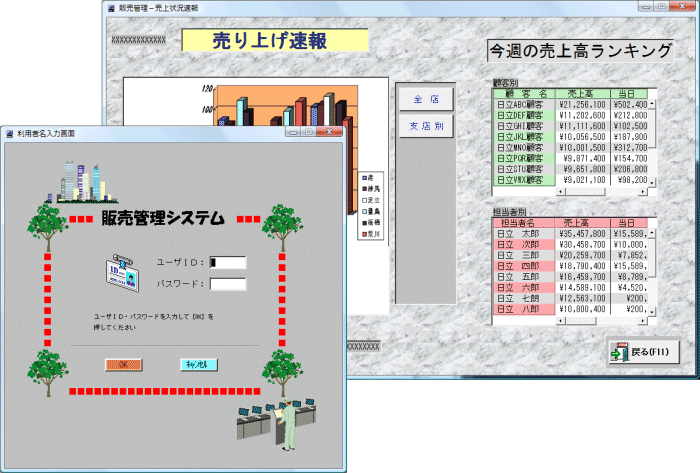700x473 pixels.
Task: Select the 日立 六郎 row
Action: [x=571, y=287]
